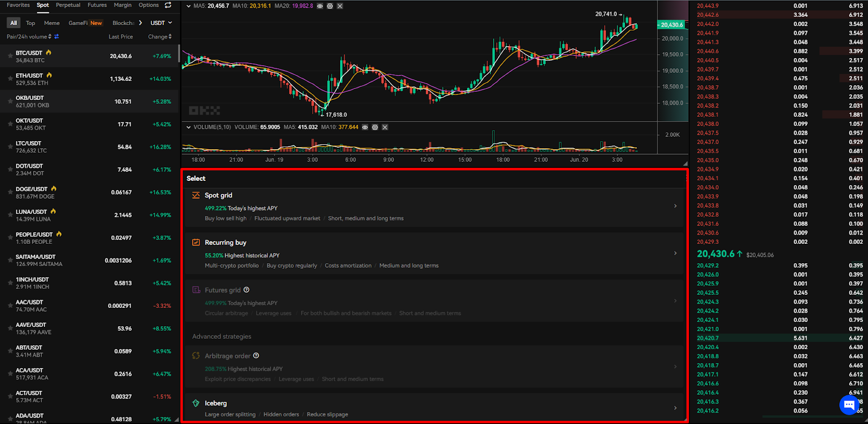Select the Iceberg strategy
Image resolution: width=868 pixels, height=424 pixels.
434,407
